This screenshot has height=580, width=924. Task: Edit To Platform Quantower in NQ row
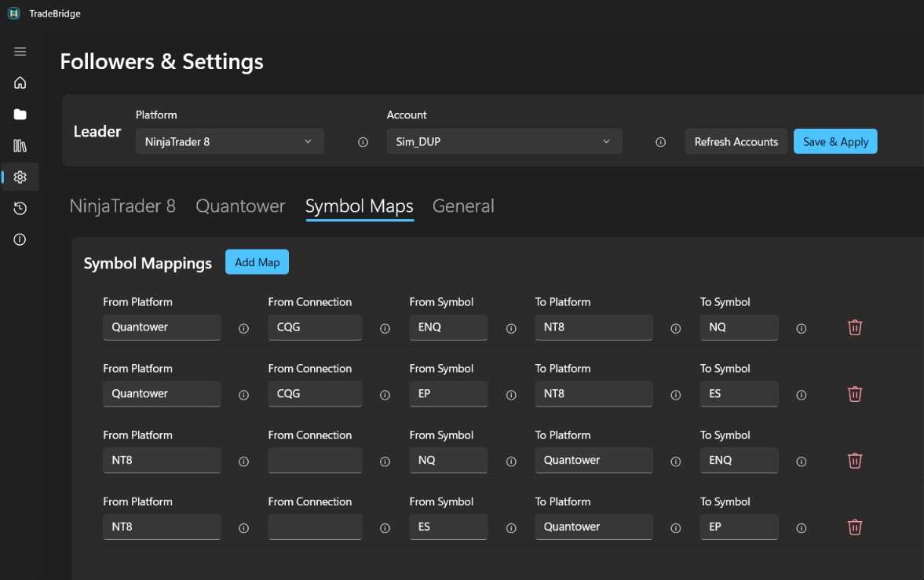(594, 461)
